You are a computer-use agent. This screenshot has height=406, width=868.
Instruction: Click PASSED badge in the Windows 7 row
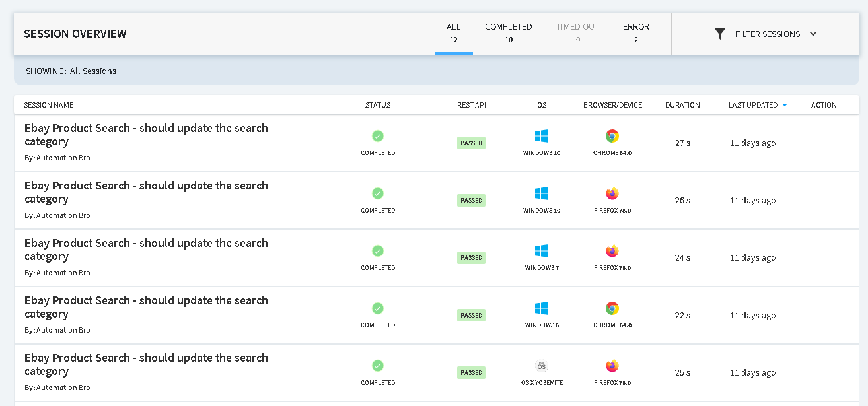[x=471, y=258]
